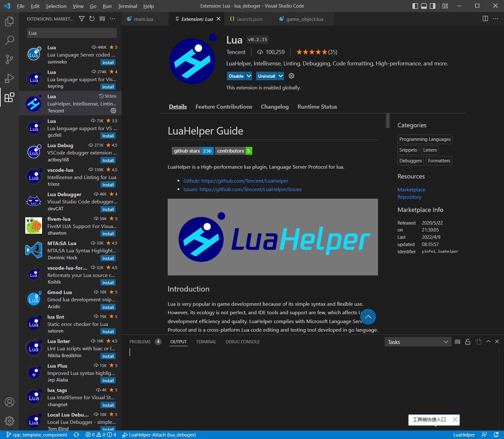504x439 pixels.
Task: Open Feature Contributions tab
Action: tap(224, 107)
